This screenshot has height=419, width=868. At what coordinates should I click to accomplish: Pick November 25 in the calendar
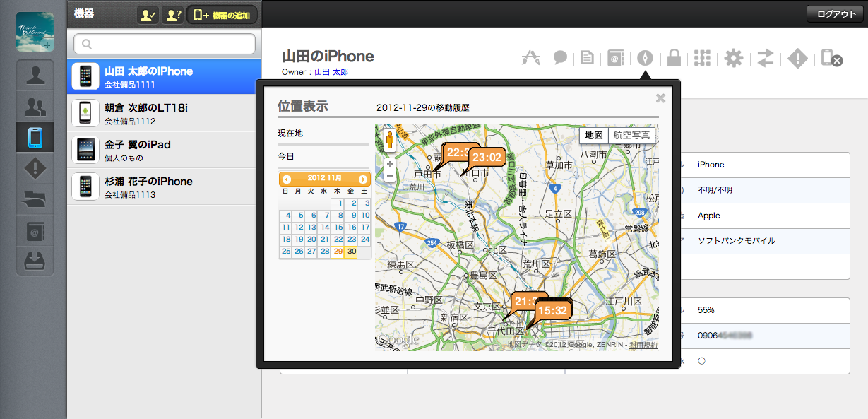coord(286,252)
